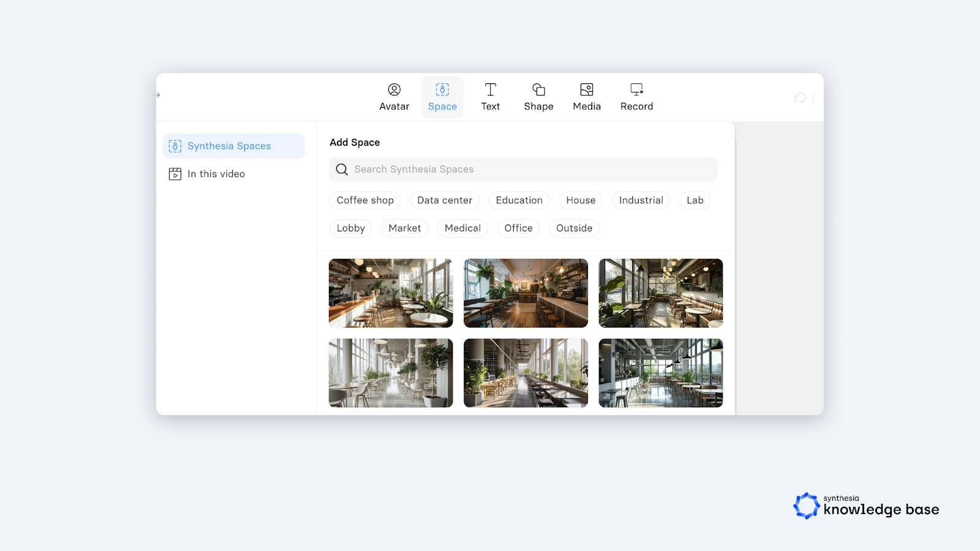
Task: Open the Avatar tool
Action: click(394, 97)
